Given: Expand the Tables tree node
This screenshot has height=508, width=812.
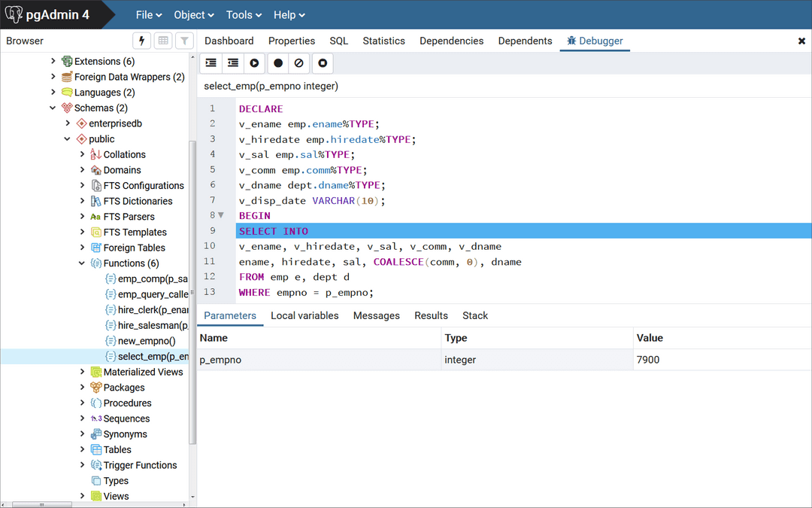Looking at the screenshot, I should (x=83, y=450).
